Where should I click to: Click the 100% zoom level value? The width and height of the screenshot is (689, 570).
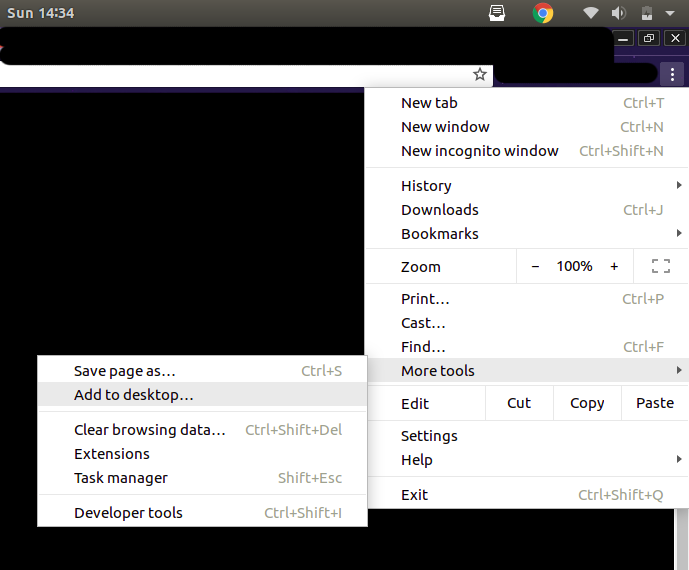(x=574, y=266)
